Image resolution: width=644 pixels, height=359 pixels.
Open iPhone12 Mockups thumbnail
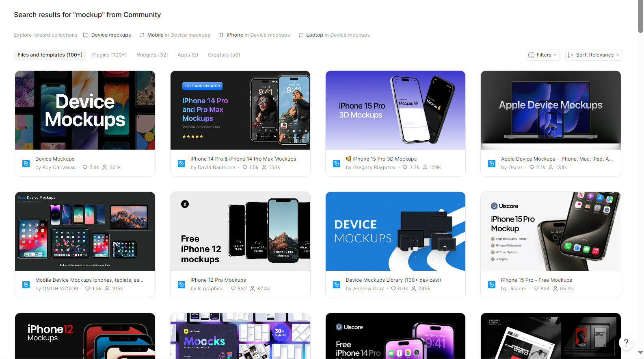pyautogui.click(x=85, y=336)
